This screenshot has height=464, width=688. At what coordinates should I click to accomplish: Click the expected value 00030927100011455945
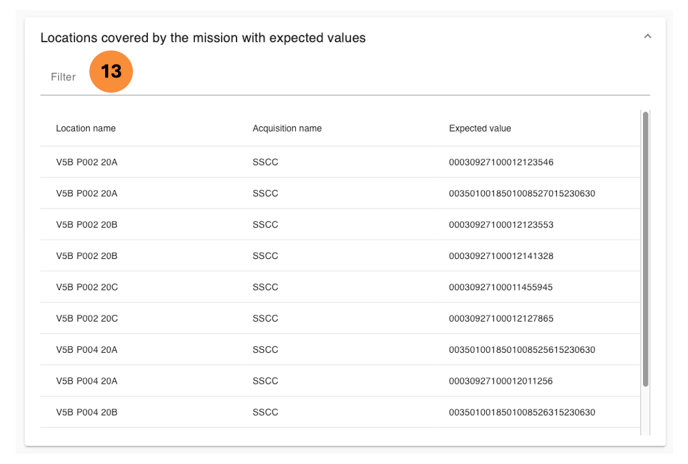click(501, 287)
